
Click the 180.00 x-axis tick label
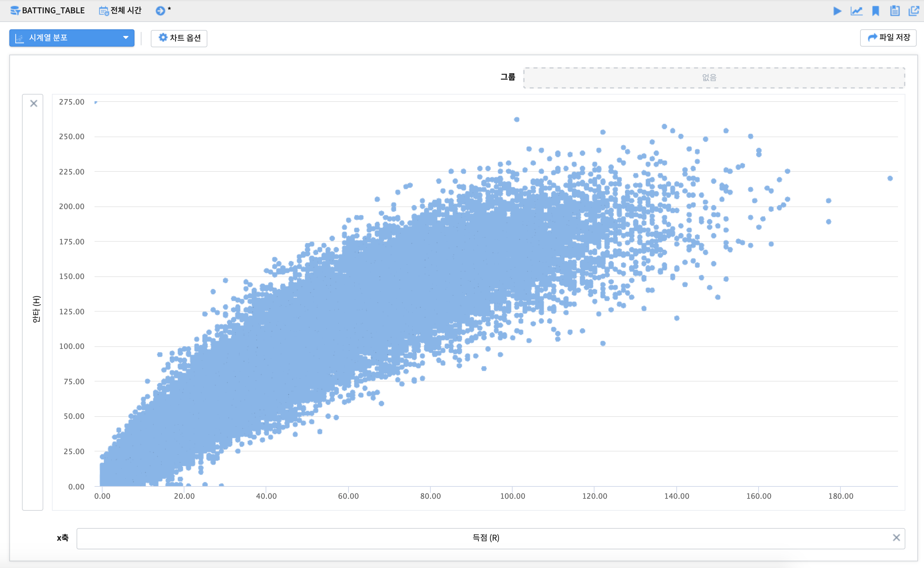(x=841, y=496)
